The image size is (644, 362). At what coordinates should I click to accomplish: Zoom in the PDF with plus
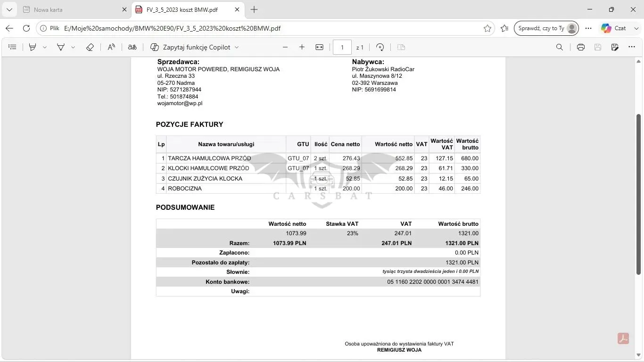(302, 47)
